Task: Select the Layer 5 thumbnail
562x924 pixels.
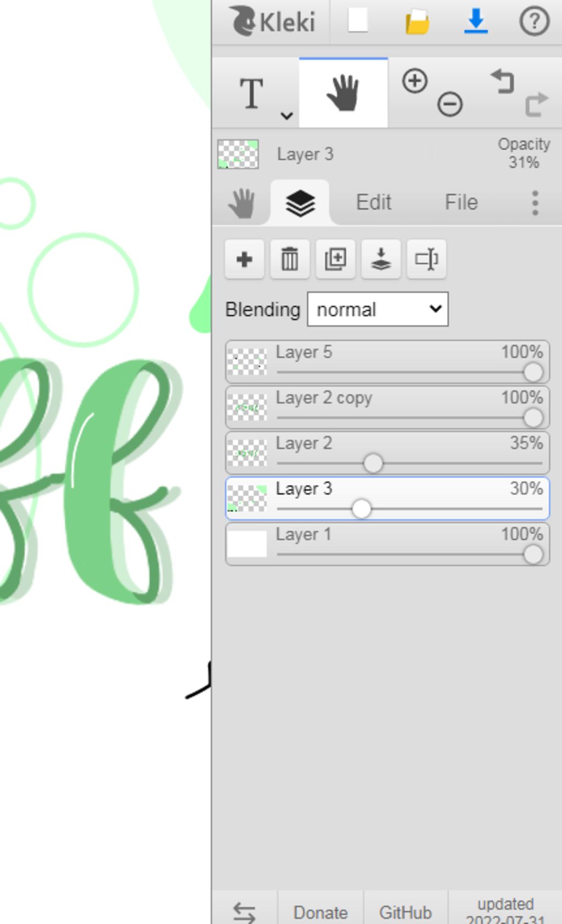Action: tap(247, 362)
